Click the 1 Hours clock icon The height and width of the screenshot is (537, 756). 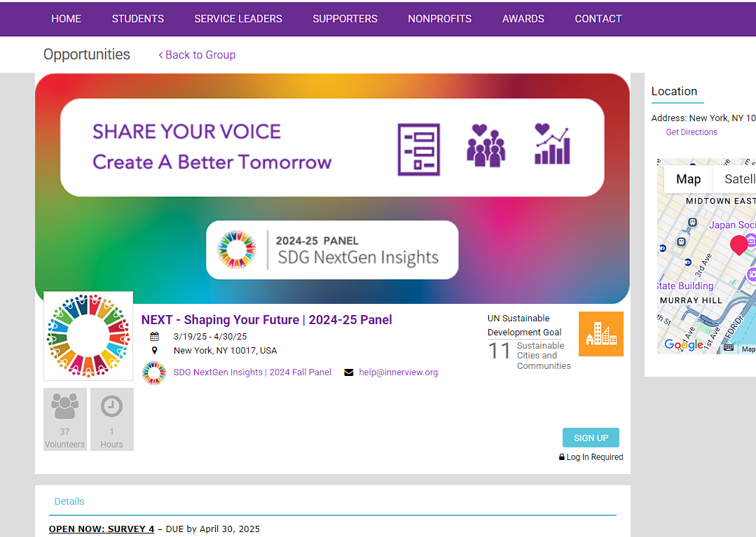(111, 406)
